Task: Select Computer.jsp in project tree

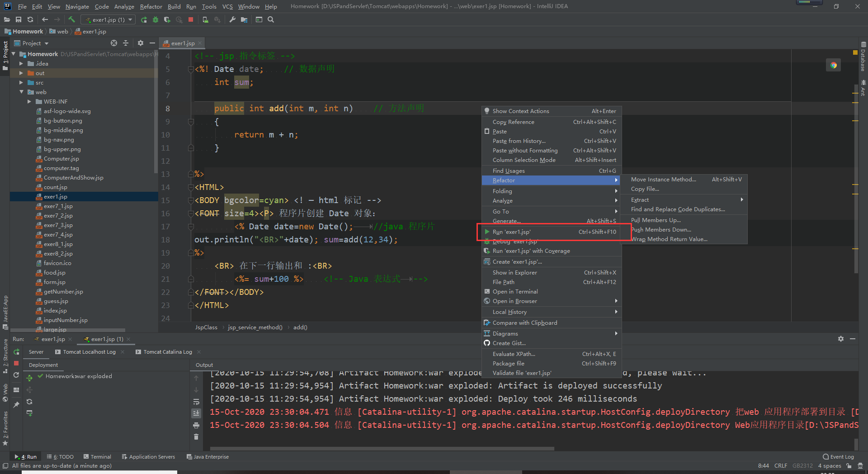Action: pyautogui.click(x=61, y=159)
